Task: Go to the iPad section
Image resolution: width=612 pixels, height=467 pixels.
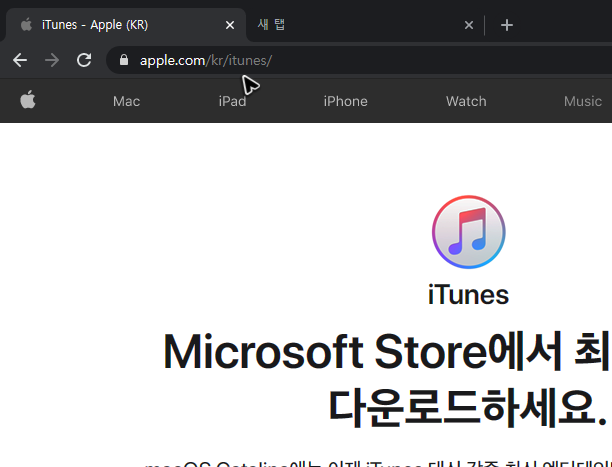Action: click(x=232, y=102)
